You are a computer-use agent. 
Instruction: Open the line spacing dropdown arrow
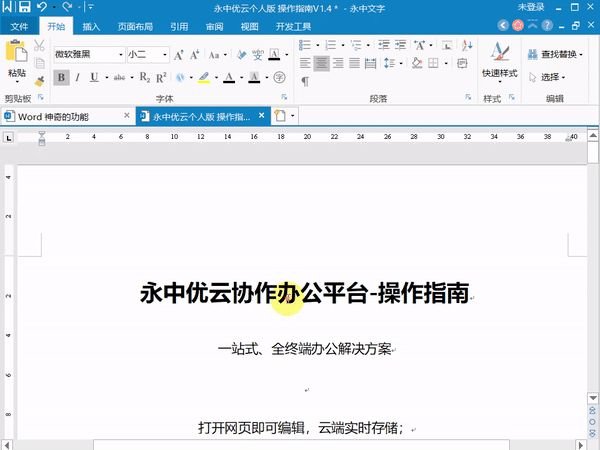pyautogui.click(x=401, y=63)
